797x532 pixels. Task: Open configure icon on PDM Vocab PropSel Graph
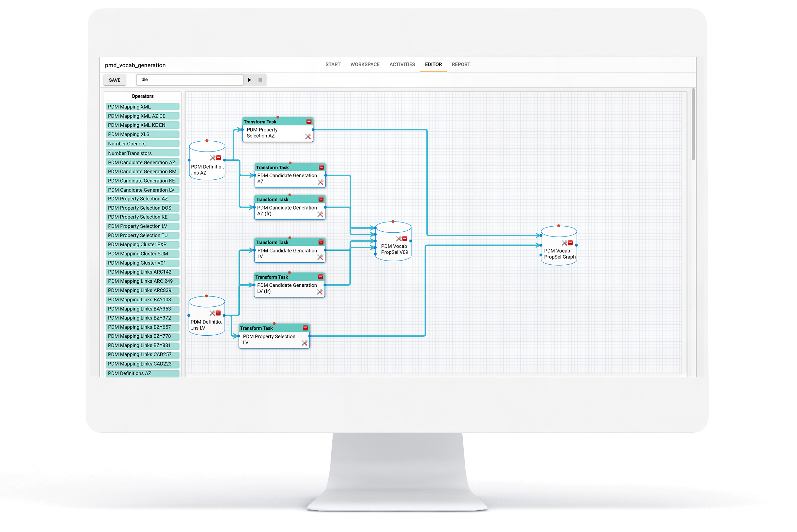pyautogui.click(x=564, y=243)
